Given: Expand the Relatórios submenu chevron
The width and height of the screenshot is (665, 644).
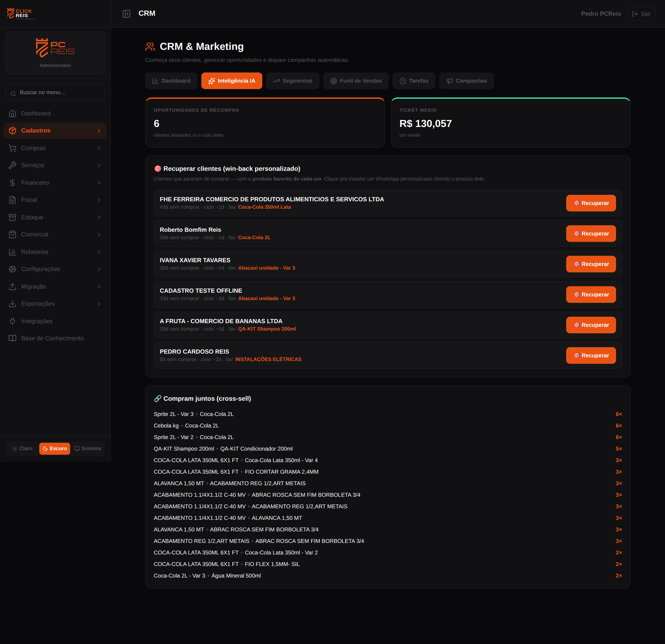Looking at the screenshot, I should 99,252.
